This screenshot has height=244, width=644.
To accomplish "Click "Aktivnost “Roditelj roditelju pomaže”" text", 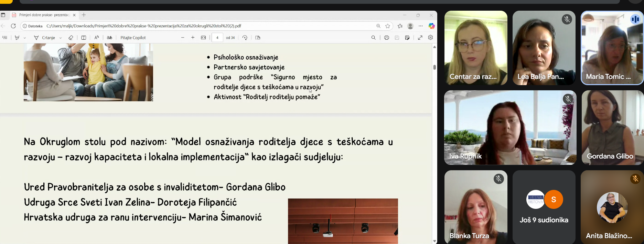I will [267, 97].
